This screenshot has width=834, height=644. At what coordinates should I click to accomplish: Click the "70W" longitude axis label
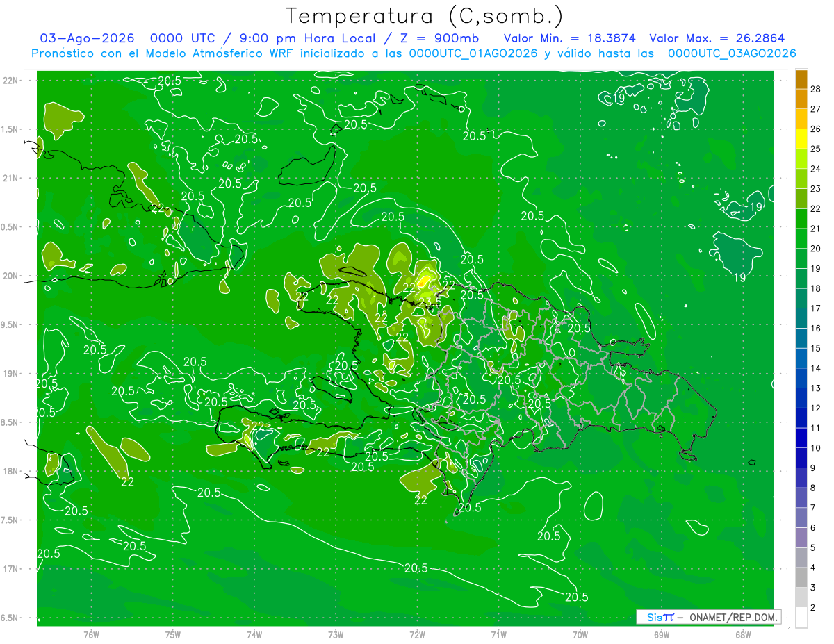[x=580, y=635]
